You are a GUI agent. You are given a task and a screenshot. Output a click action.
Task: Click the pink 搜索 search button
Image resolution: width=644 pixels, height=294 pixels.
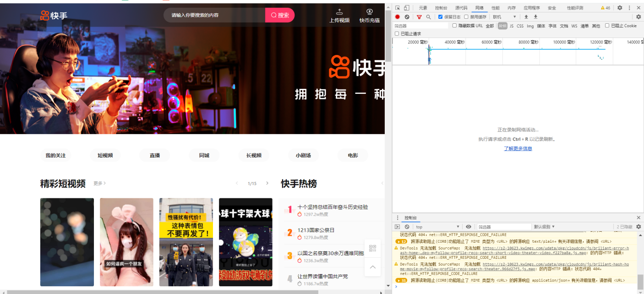point(280,15)
